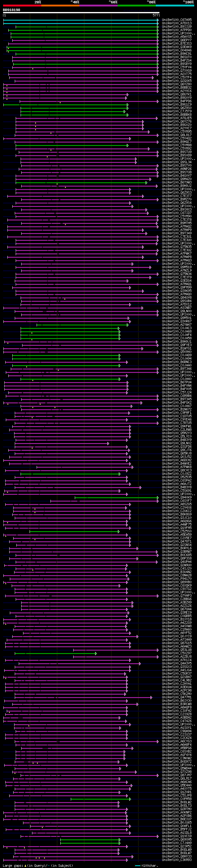197x868 pixels.
Task: Select label UniRef100_Q9SL34
Action: tap(177, 162)
